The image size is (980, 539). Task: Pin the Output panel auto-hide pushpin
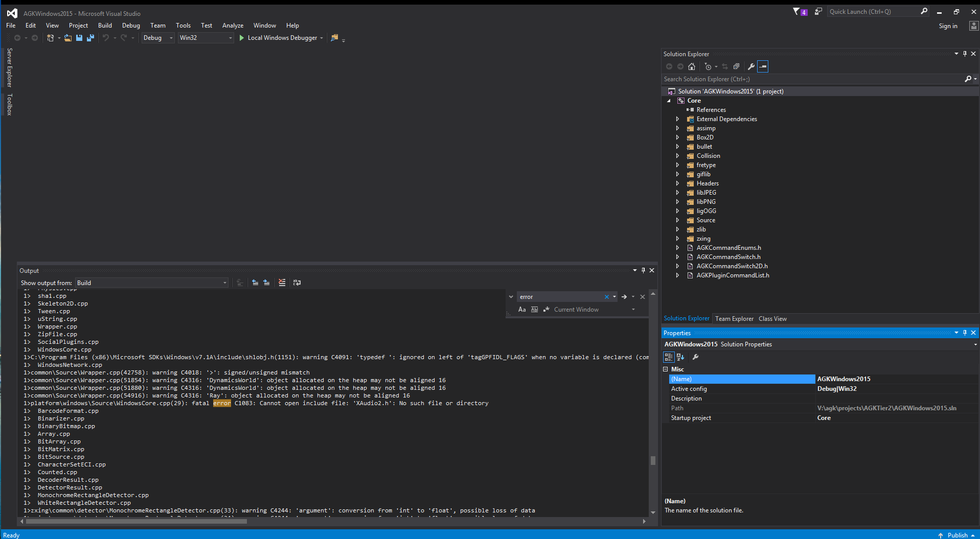click(644, 270)
